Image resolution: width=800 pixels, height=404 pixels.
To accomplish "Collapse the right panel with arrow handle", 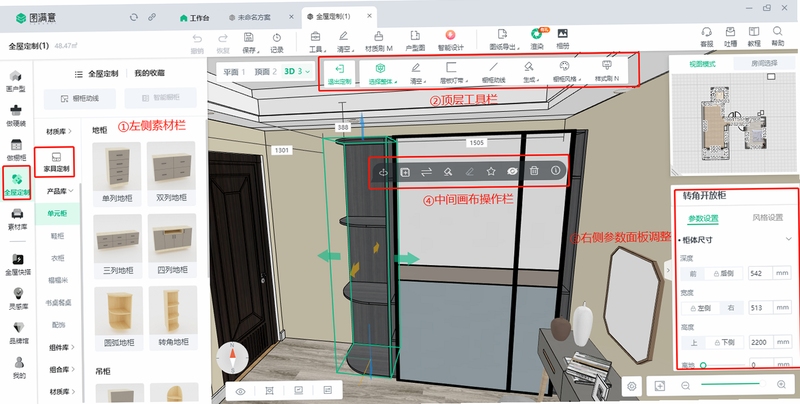I will (667, 270).
